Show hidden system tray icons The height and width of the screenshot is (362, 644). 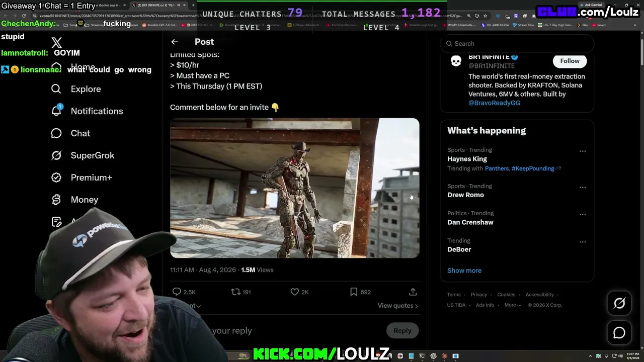(591, 356)
